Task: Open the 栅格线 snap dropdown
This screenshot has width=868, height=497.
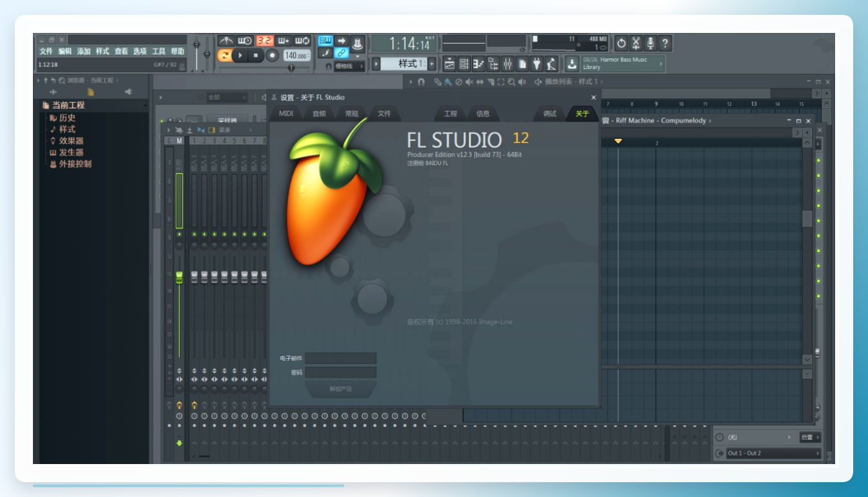Action: [349, 66]
